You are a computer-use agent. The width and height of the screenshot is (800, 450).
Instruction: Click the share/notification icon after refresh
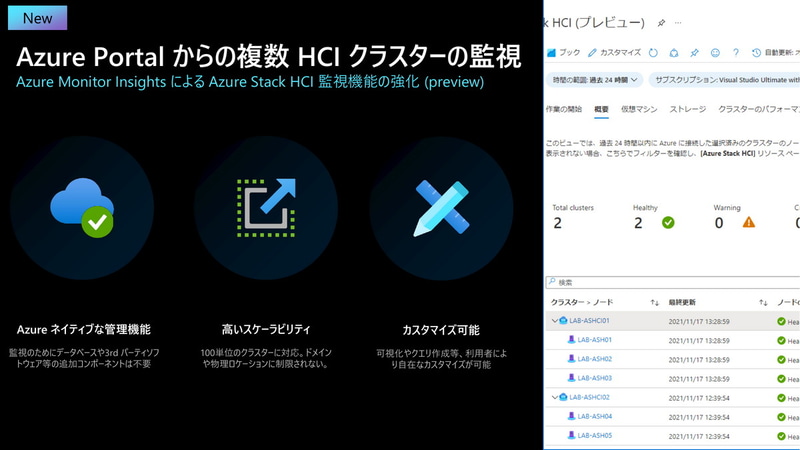tap(674, 53)
